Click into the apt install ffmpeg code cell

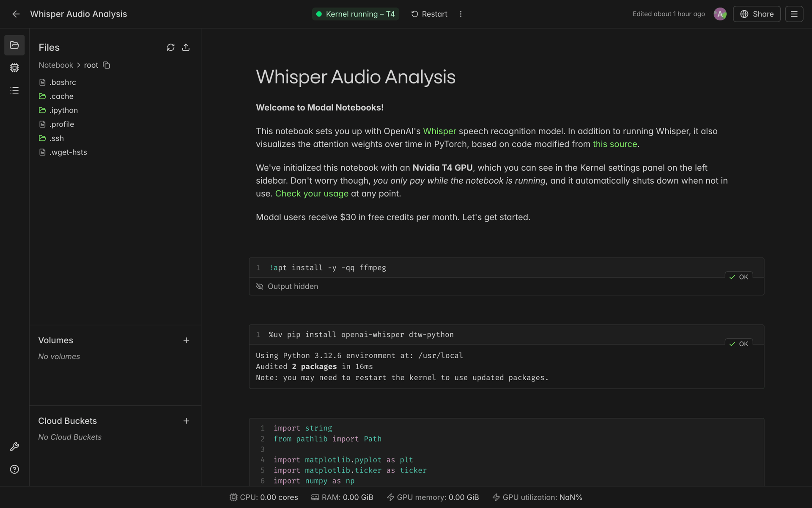pyautogui.click(x=507, y=268)
